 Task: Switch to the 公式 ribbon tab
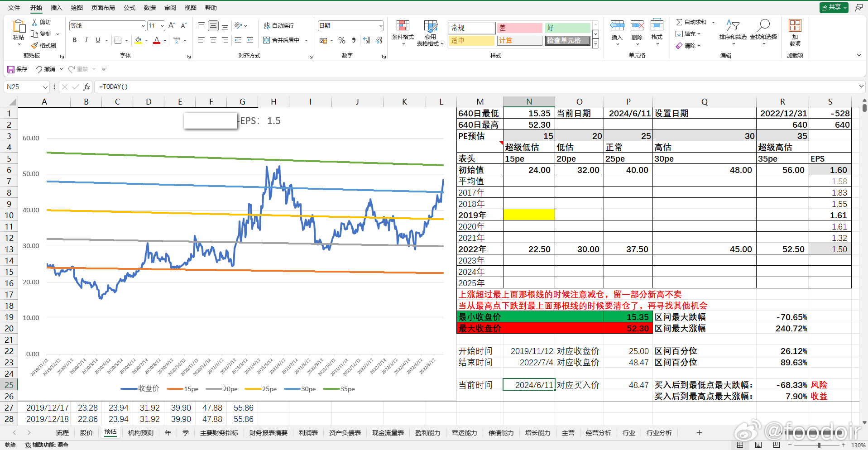tap(129, 8)
